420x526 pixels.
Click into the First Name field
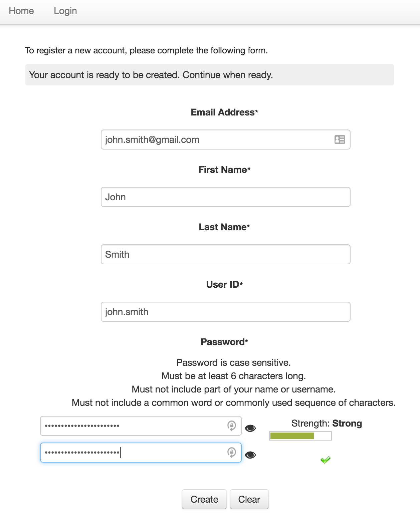pos(225,197)
